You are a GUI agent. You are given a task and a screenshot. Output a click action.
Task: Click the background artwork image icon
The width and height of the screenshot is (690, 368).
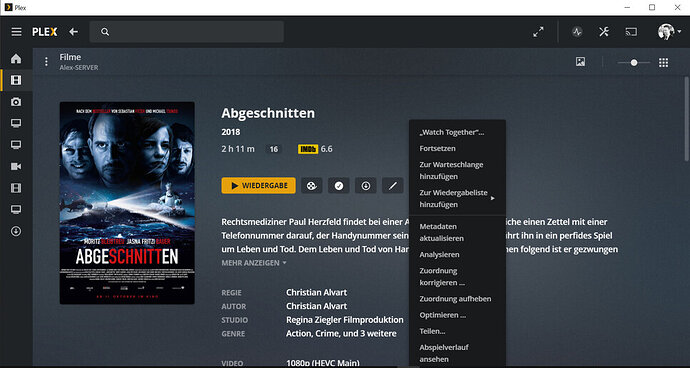pos(580,62)
